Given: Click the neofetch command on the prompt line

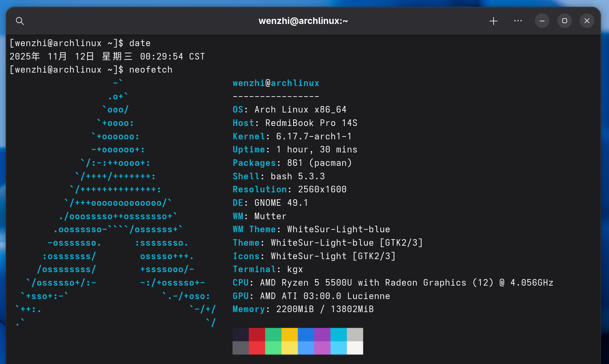Looking at the screenshot, I should [151, 70].
